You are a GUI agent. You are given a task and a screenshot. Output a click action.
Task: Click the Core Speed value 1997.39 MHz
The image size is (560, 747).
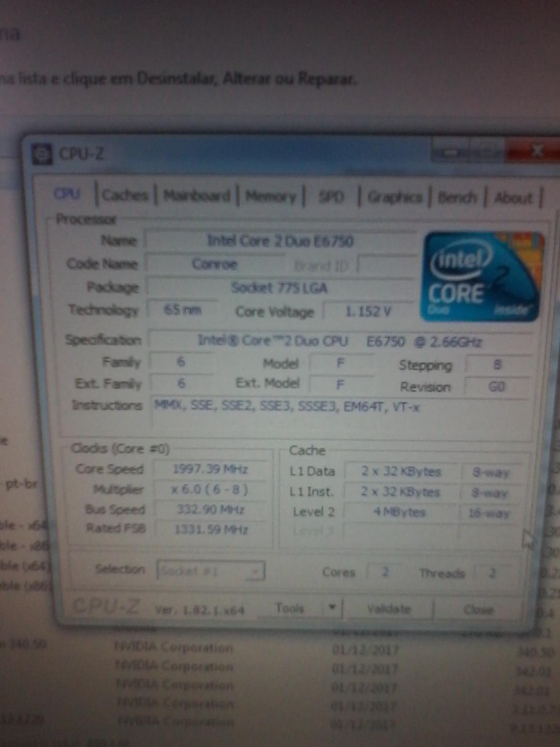point(210,469)
